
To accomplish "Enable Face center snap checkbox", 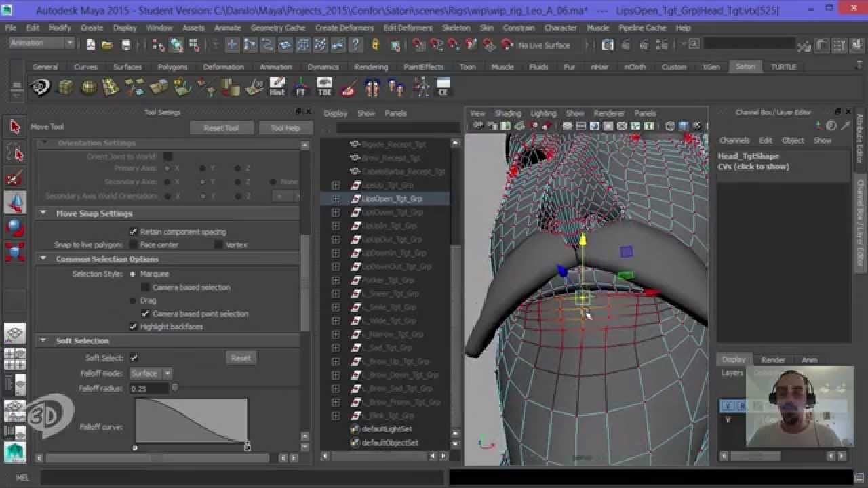I will click(134, 245).
